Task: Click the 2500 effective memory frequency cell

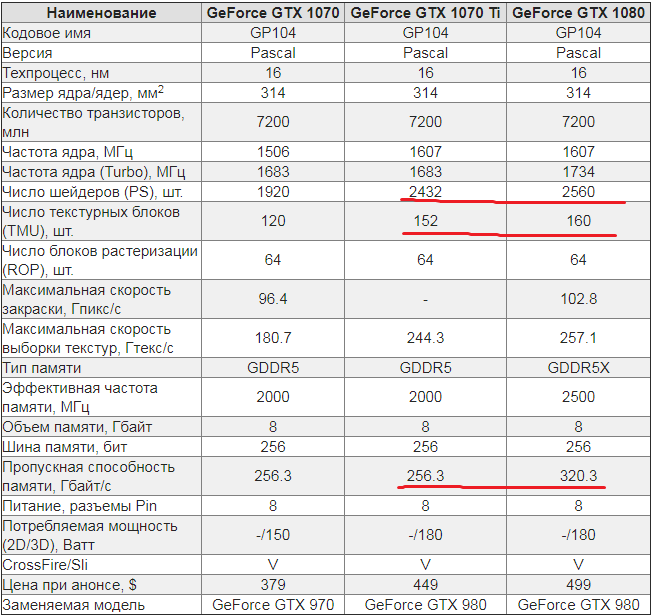Action: click(x=578, y=397)
